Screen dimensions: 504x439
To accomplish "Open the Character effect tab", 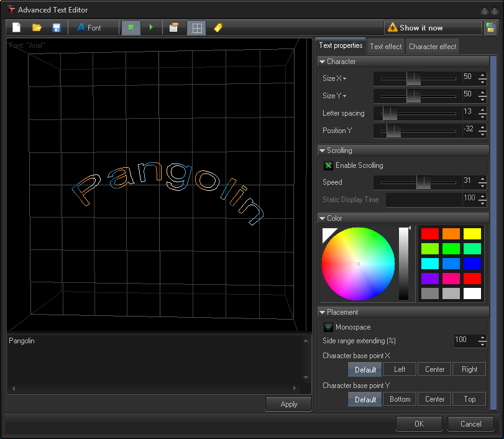I will pyautogui.click(x=433, y=47).
